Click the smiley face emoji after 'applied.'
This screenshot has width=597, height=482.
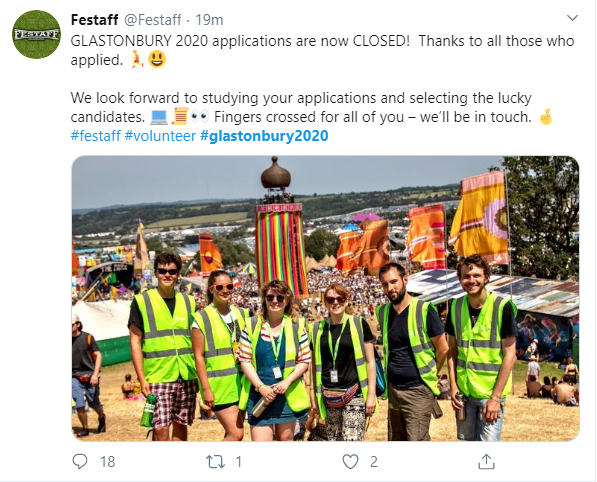[x=157, y=60]
